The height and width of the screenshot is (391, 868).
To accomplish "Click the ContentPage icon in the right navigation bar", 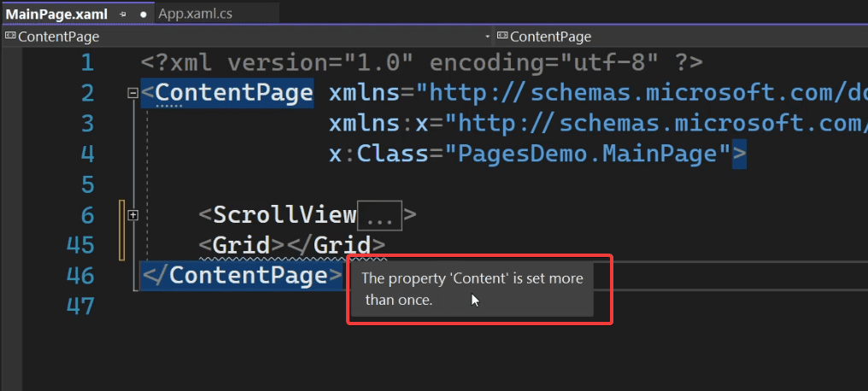I will 502,37.
